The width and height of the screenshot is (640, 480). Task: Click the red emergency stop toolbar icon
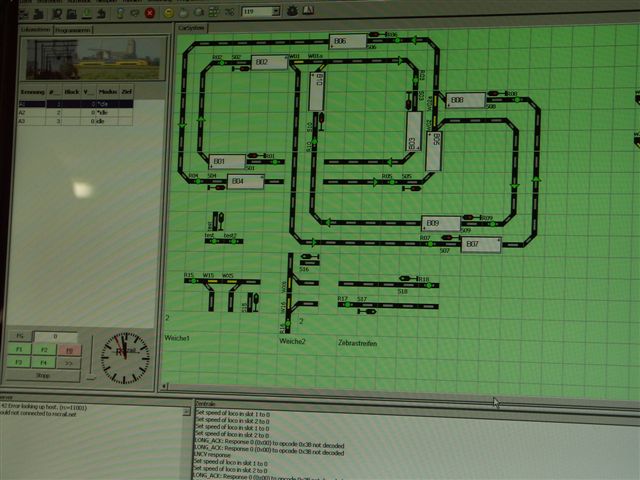point(150,12)
